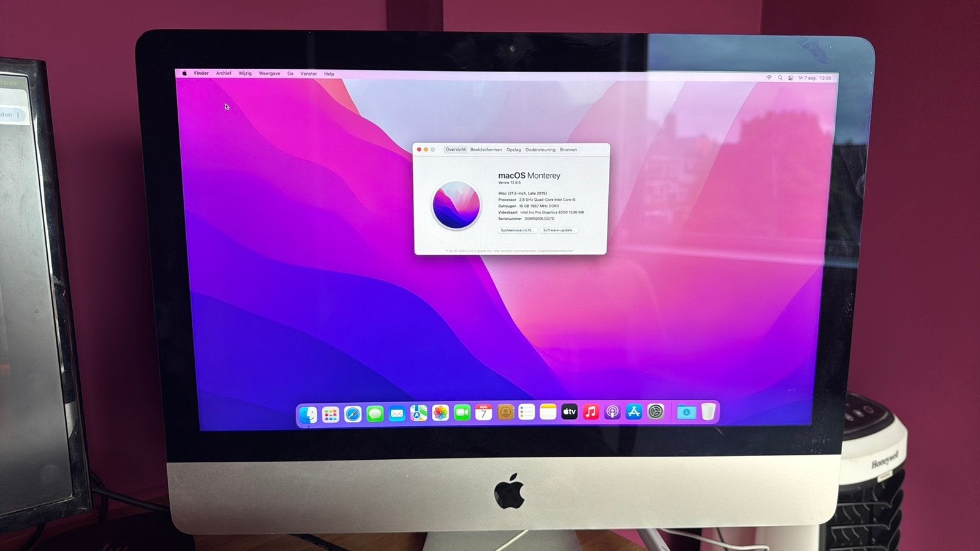Viewport: 980px width, 551px height.
Task: Open the Photos app in the Dock
Action: 440,413
